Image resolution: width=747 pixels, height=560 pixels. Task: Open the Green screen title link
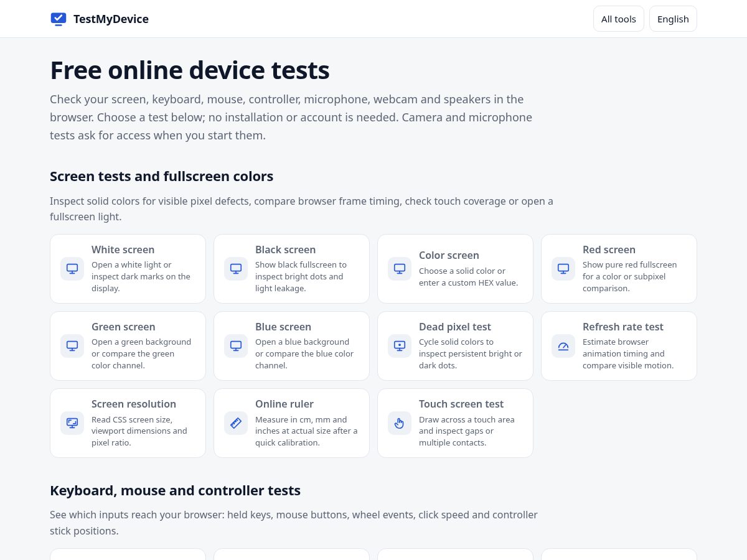[x=123, y=327]
